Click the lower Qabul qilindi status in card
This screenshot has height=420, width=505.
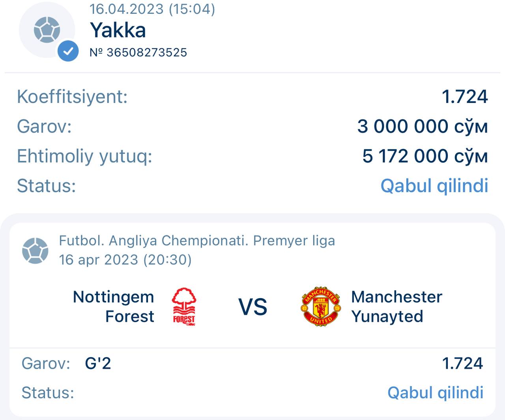pyautogui.click(x=435, y=392)
